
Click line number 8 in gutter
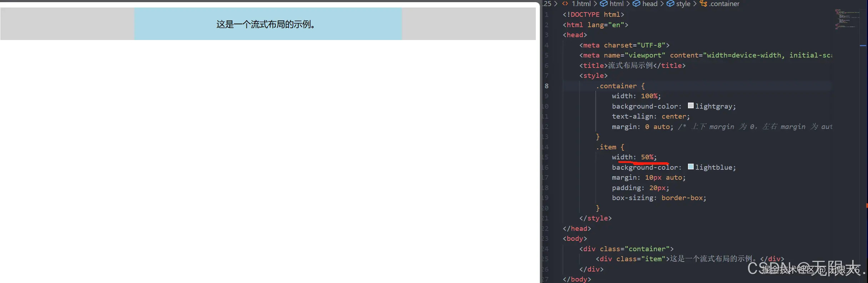click(547, 86)
